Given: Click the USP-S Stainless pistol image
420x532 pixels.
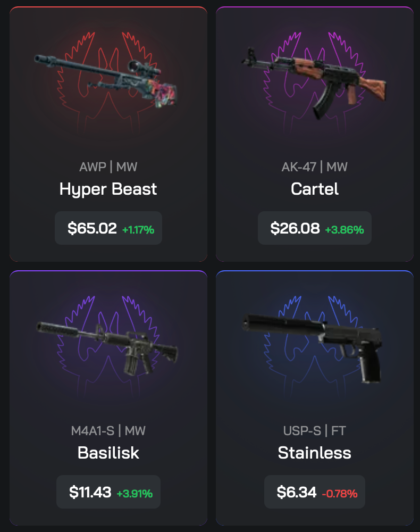Looking at the screenshot, I should click(x=313, y=348).
